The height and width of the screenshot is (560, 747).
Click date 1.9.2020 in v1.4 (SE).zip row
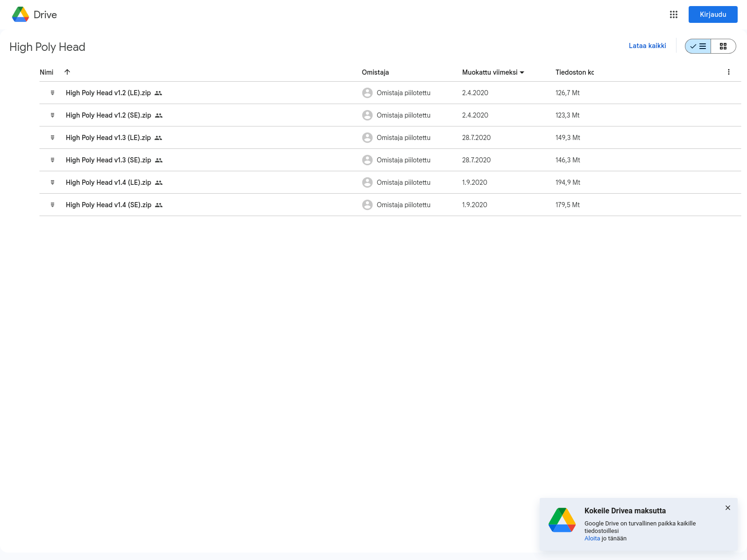click(x=475, y=205)
